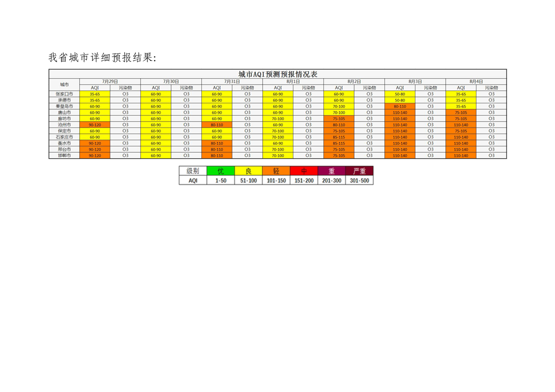
Task: Click the 我省城市详细预报结果 heading text
Action: (x=102, y=58)
